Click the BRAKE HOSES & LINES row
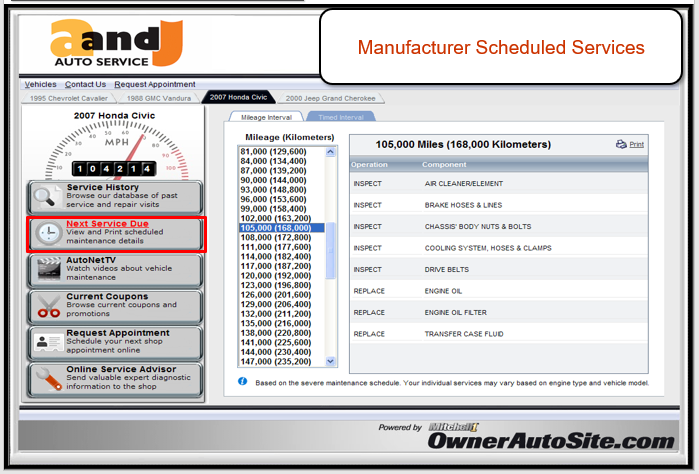 pos(499,205)
